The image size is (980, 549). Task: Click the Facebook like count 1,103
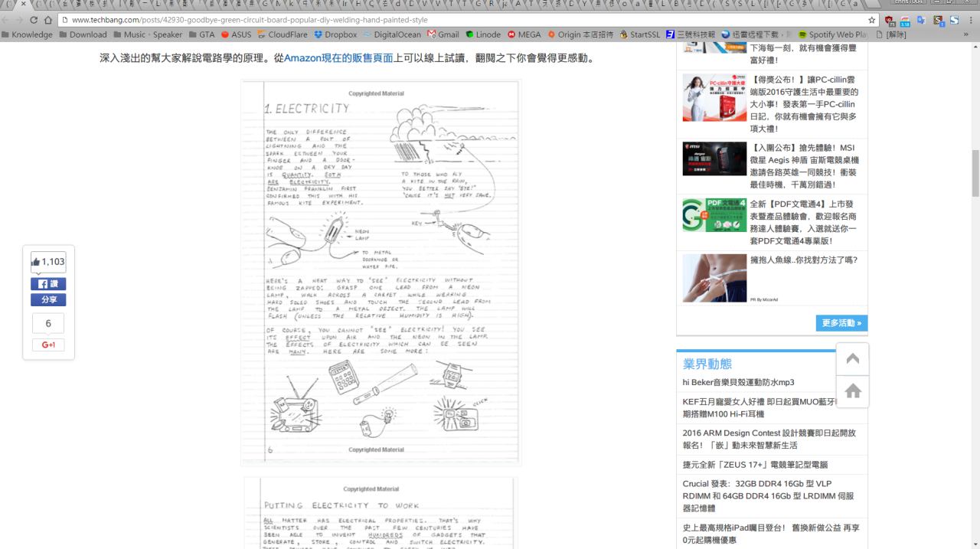click(48, 262)
